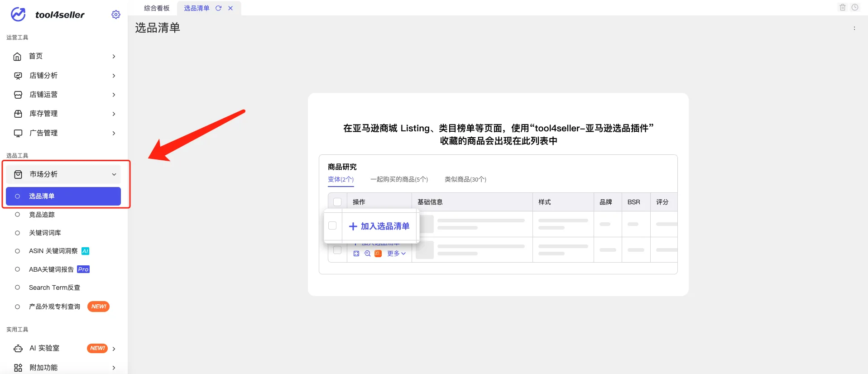Click the AI 实验室 robot icon
The height and width of the screenshot is (374, 868).
pyautogui.click(x=18, y=349)
